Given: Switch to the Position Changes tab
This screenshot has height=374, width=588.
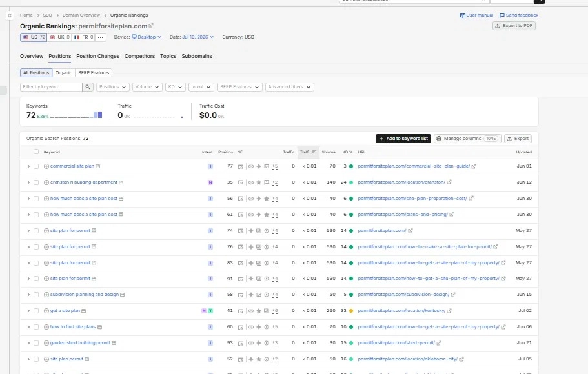Looking at the screenshot, I should [98, 56].
